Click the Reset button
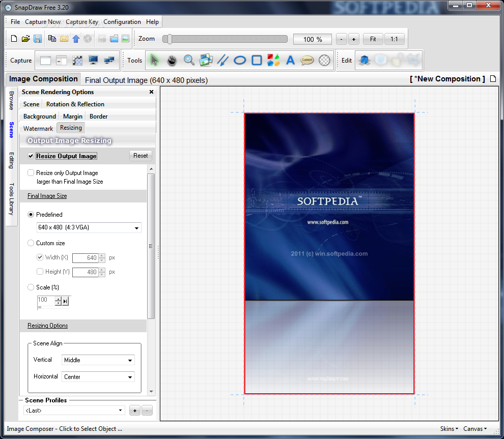 coord(141,156)
